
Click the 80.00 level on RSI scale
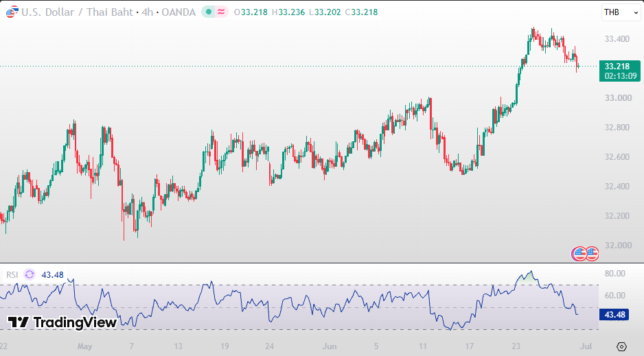615,273
